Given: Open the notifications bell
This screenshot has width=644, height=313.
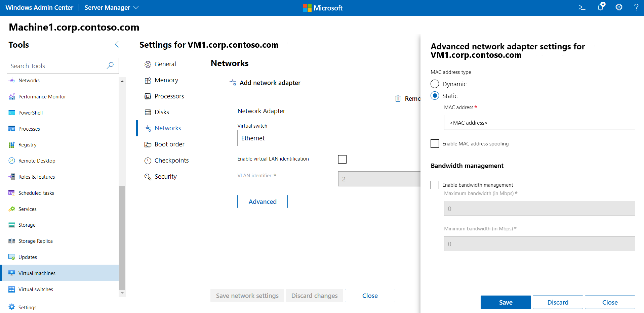Looking at the screenshot, I should click(600, 7).
